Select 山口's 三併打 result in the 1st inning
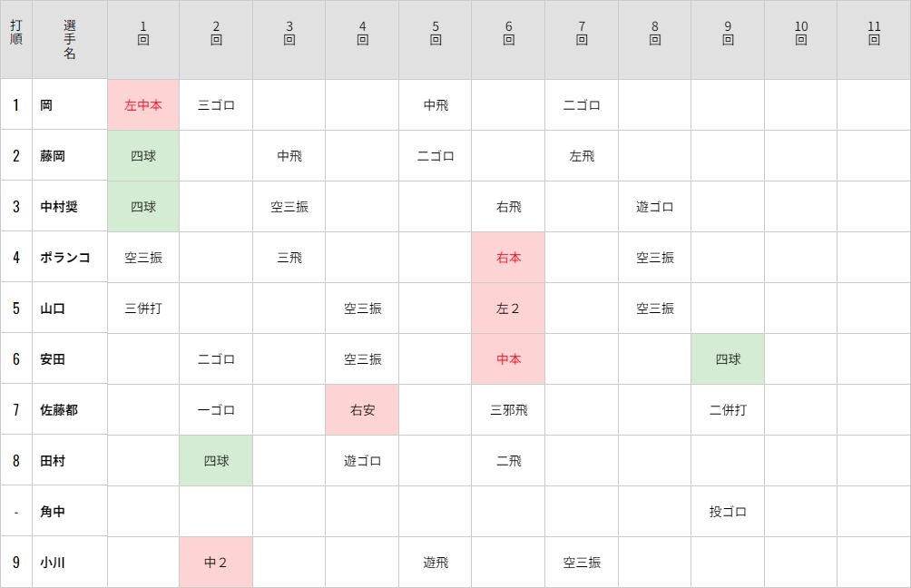The height and width of the screenshot is (588, 911). point(143,309)
